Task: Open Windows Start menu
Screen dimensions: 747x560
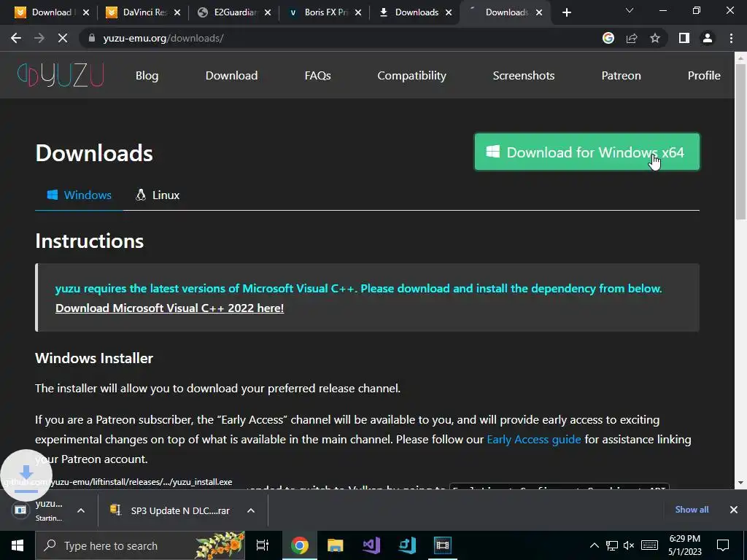Action: point(18,545)
